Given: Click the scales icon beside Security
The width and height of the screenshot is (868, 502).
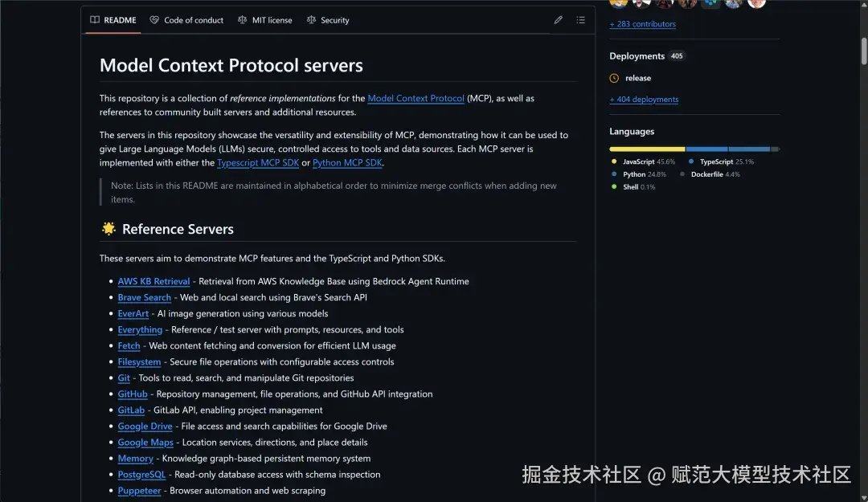Looking at the screenshot, I should [311, 20].
